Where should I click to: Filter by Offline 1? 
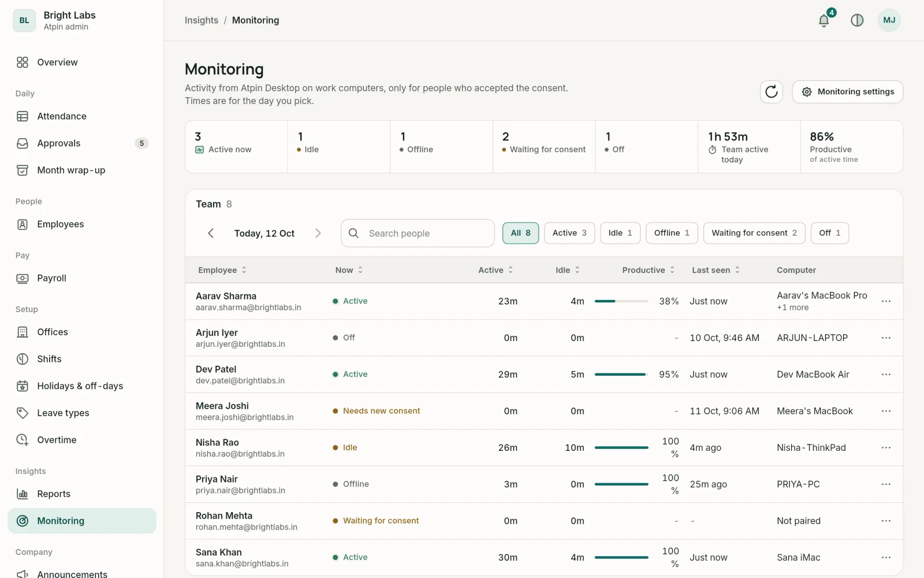[x=672, y=233]
